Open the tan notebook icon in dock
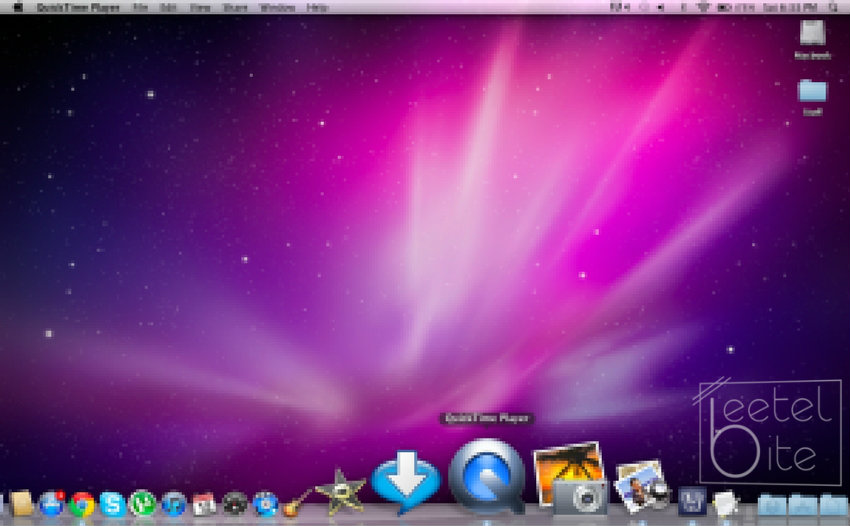Image resolution: width=850 pixels, height=526 pixels. [22, 503]
